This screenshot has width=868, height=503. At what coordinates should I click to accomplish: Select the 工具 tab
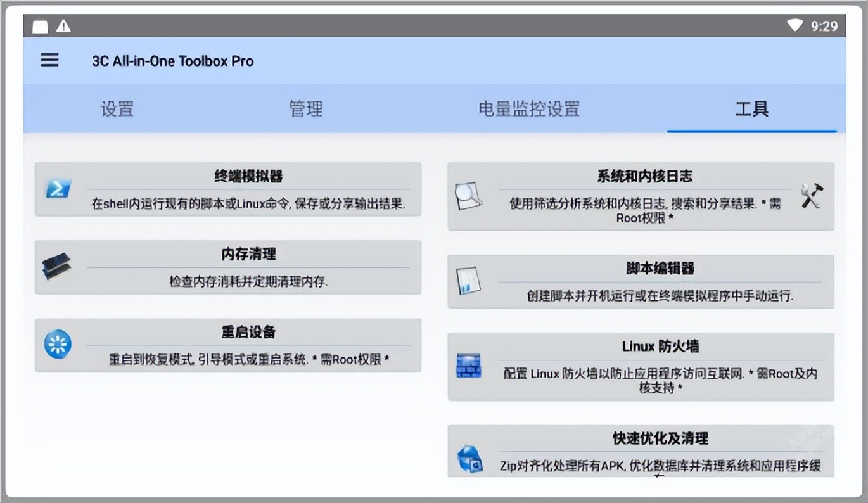pos(752,108)
